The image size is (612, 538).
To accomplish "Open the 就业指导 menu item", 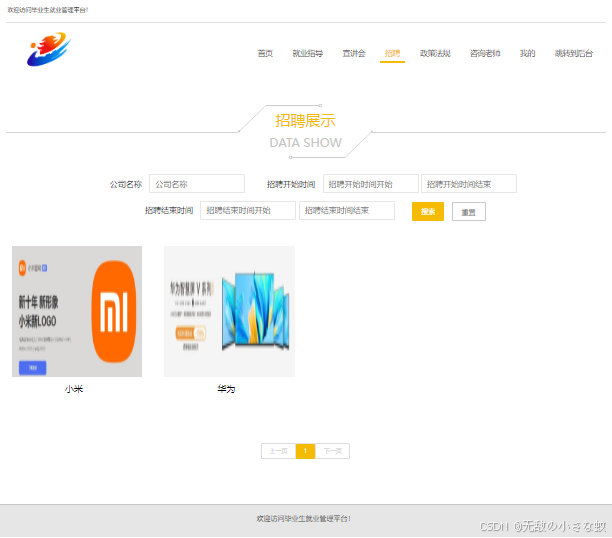I will pyautogui.click(x=308, y=53).
